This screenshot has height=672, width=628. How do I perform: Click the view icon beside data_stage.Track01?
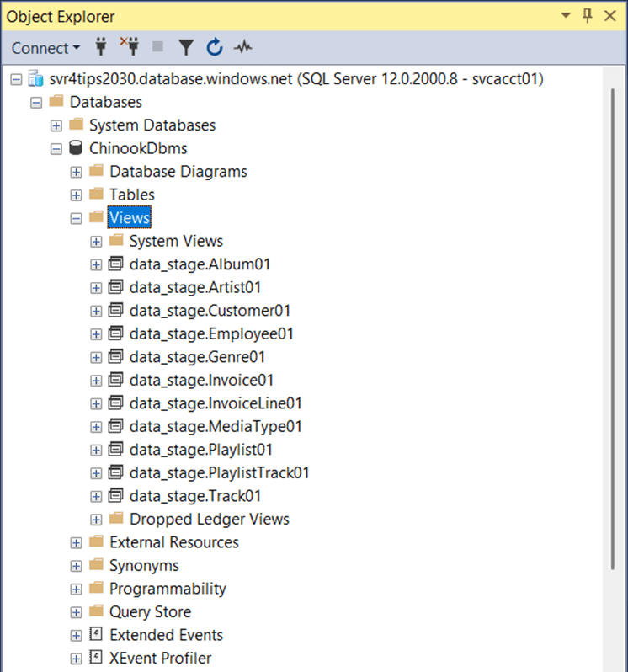(x=115, y=494)
